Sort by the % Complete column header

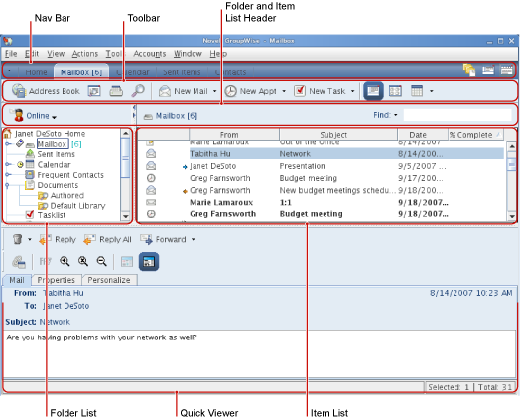tap(475, 135)
